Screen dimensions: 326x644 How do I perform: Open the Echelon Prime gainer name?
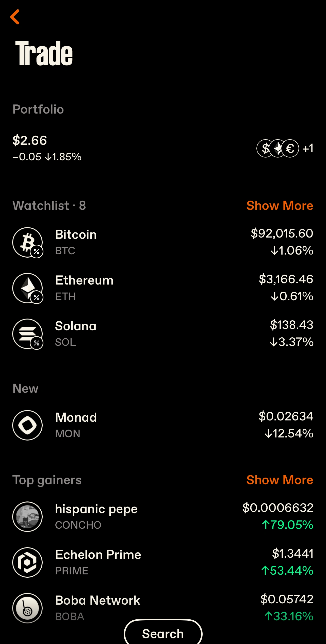click(98, 555)
